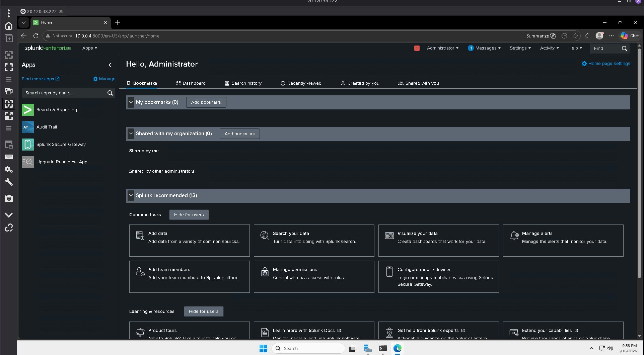Switch to the Dashboard tab
Screen dimensions: 644x355
(x=191, y=83)
